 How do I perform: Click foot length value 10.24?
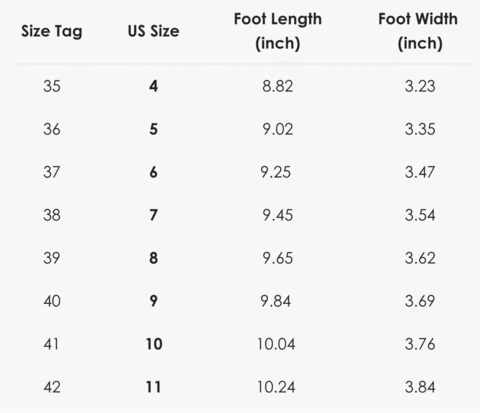click(x=276, y=387)
